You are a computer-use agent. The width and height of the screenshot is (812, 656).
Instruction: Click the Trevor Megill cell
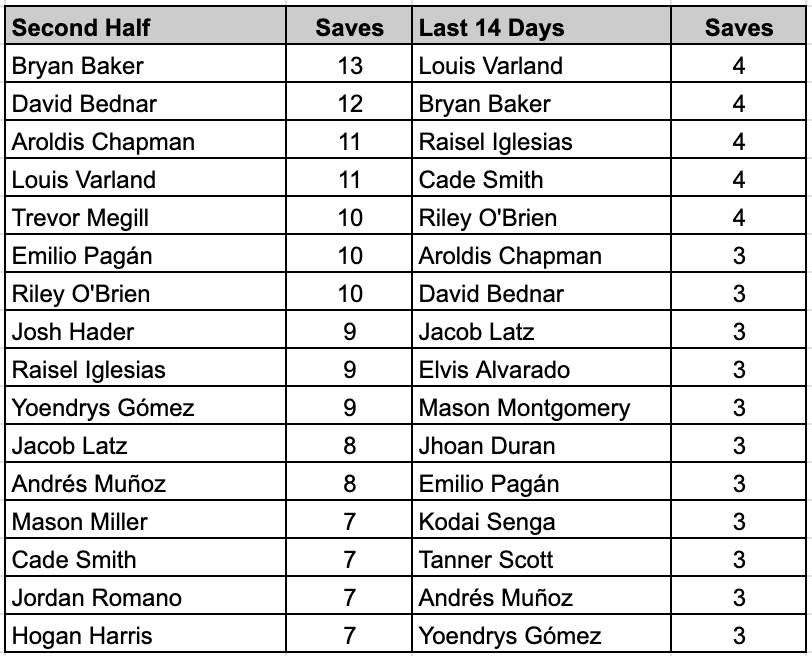pyautogui.click(x=146, y=215)
